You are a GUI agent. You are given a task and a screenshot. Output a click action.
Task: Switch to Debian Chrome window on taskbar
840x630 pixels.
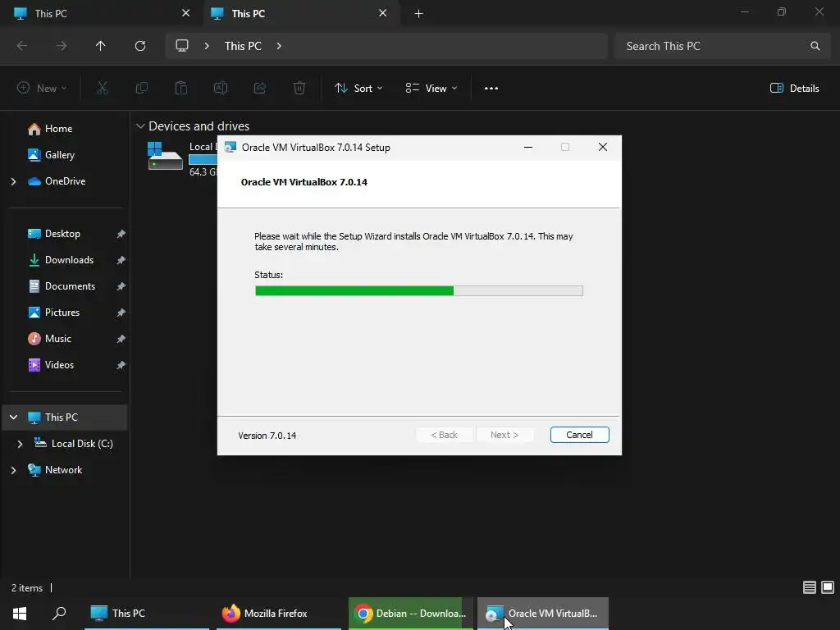point(411,614)
